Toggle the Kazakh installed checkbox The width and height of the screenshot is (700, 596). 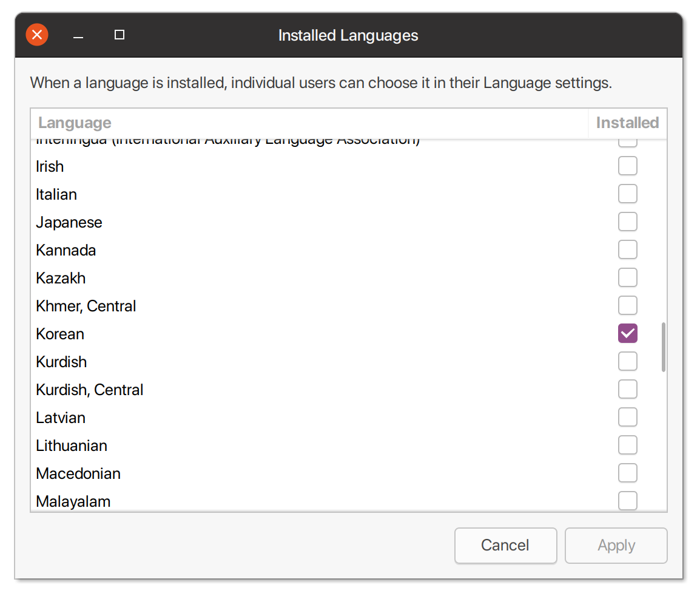coord(627,277)
